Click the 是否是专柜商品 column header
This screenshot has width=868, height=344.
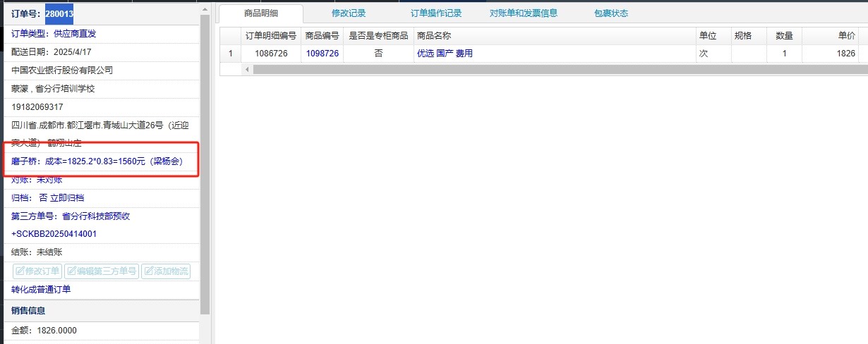tap(378, 36)
